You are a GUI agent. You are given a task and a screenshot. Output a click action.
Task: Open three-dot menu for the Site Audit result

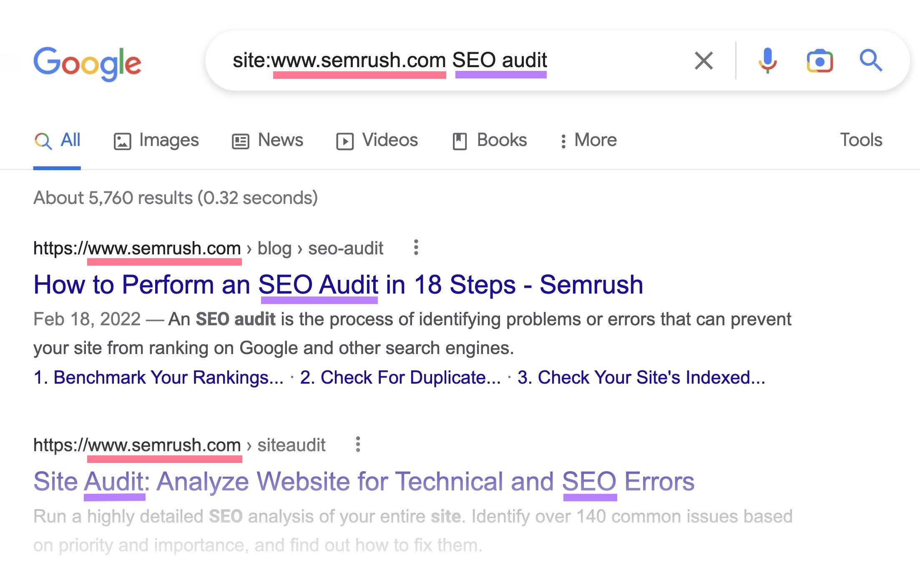tap(359, 445)
